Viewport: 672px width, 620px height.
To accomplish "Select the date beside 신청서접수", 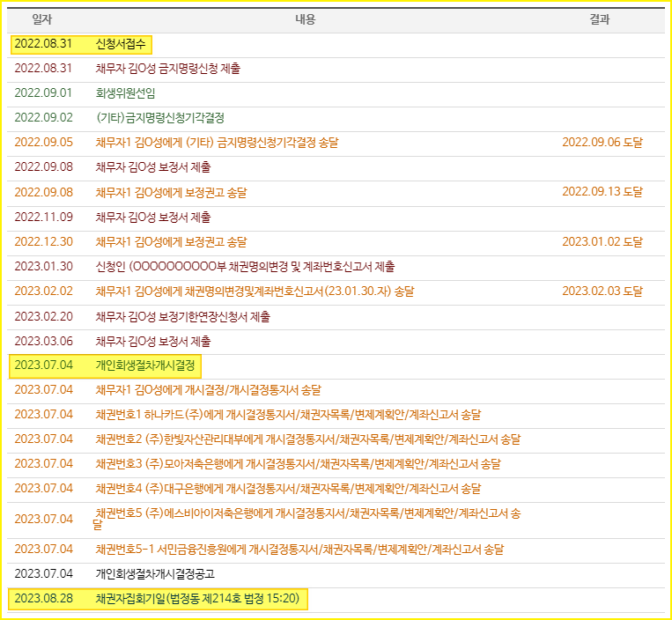I will point(43,44).
